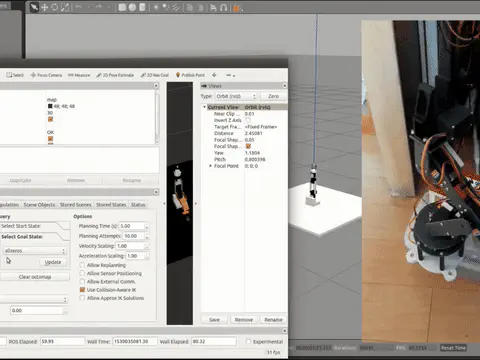Viewport: 480px width, 360px height.
Task: Select the Gazebo rotate mode tool
Action: click(55, 7)
